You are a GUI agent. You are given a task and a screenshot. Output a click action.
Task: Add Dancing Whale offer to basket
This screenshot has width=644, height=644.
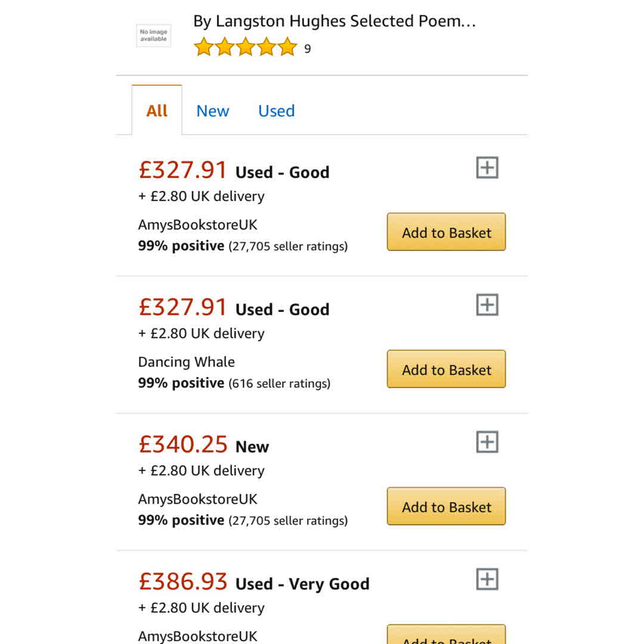point(446,370)
